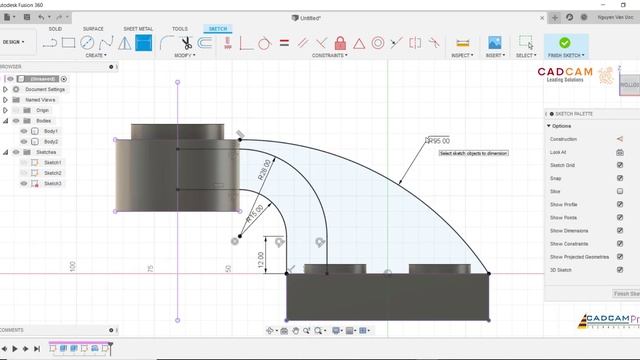This screenshot has height=360, width=640.
Task: Apply the Midpoint triangle constraint
Action: [x=359, y=43]
